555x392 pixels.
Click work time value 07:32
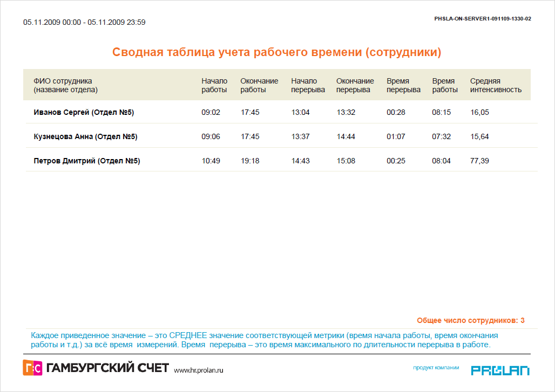pyautogui.click(x=442, y=136)
